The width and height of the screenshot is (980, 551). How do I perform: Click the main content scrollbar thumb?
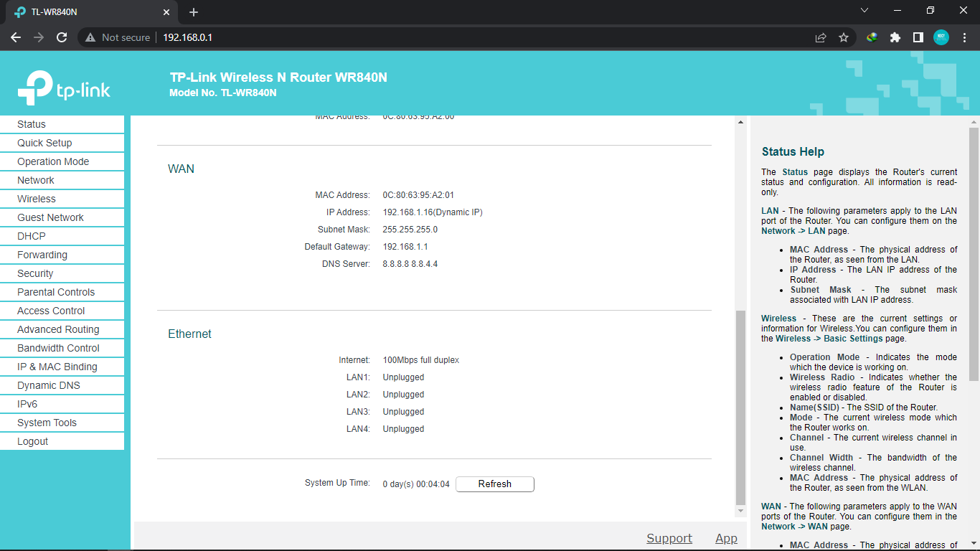pyautogui.click(x=741, y=408)
